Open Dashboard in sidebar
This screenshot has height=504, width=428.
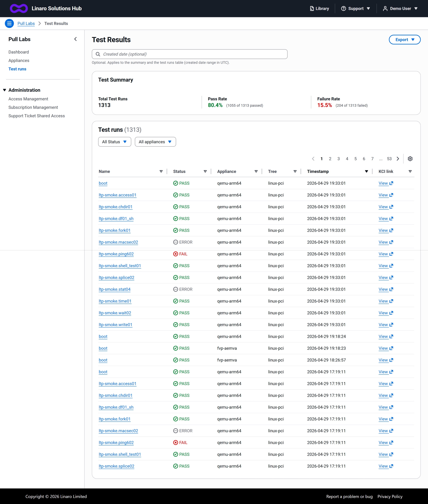click(x=19, y=52)
